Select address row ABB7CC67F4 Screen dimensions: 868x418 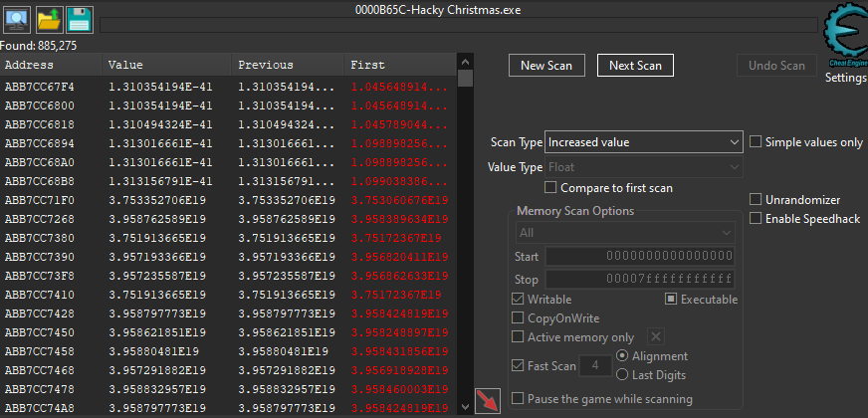[x=228, y=87]
